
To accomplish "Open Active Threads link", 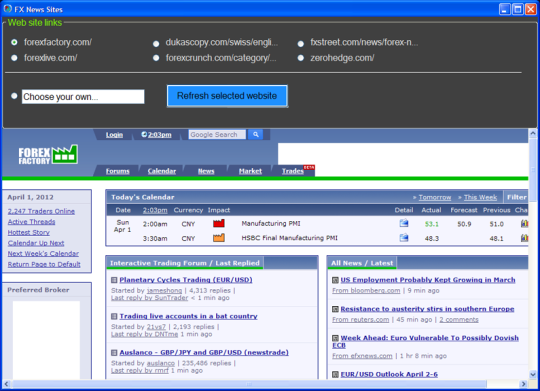I will [31, 222].
